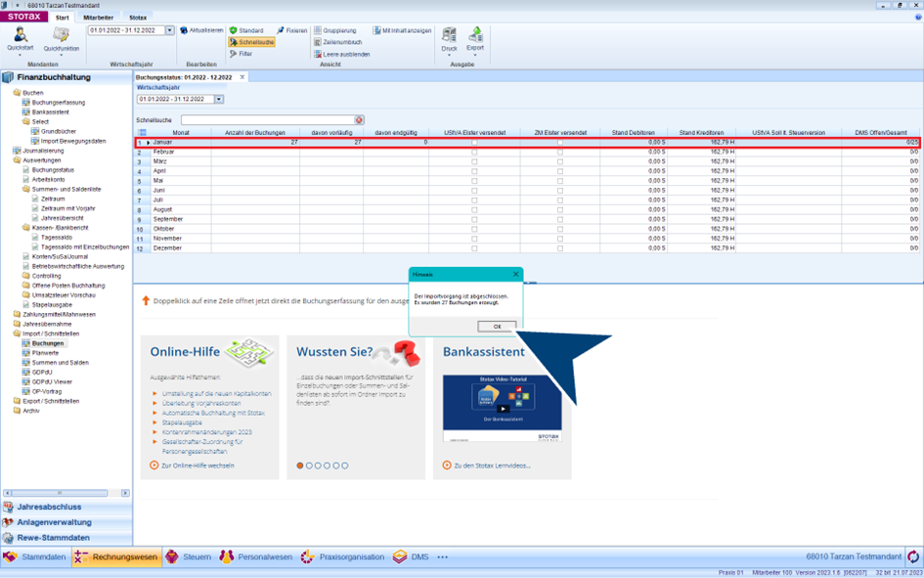
Task: Open the Stotax ribbon tab
Action: [x=138, y=18]
